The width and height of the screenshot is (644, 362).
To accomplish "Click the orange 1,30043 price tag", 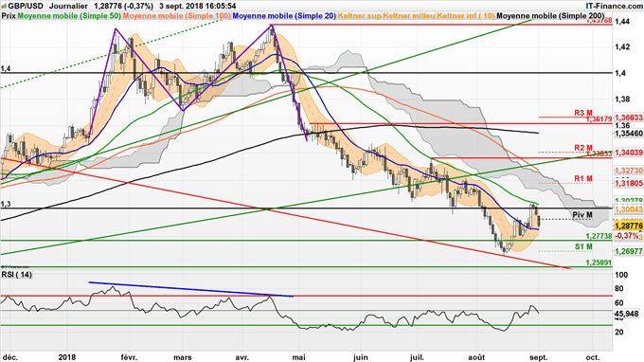I will [x=629, y=209].
